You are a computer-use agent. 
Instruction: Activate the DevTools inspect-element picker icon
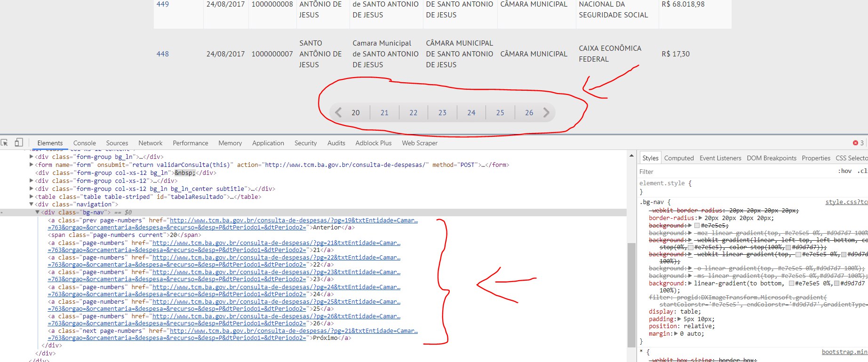5,142
